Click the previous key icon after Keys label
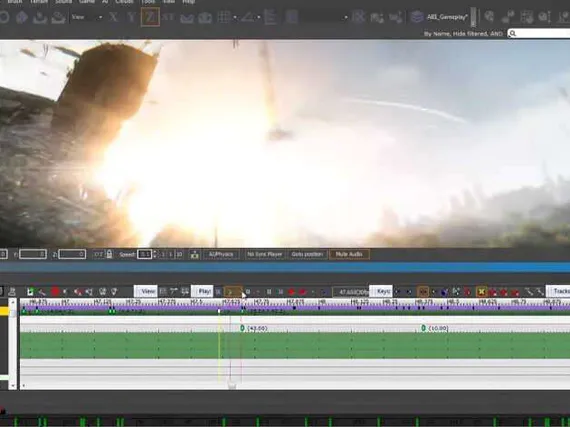 397,291
